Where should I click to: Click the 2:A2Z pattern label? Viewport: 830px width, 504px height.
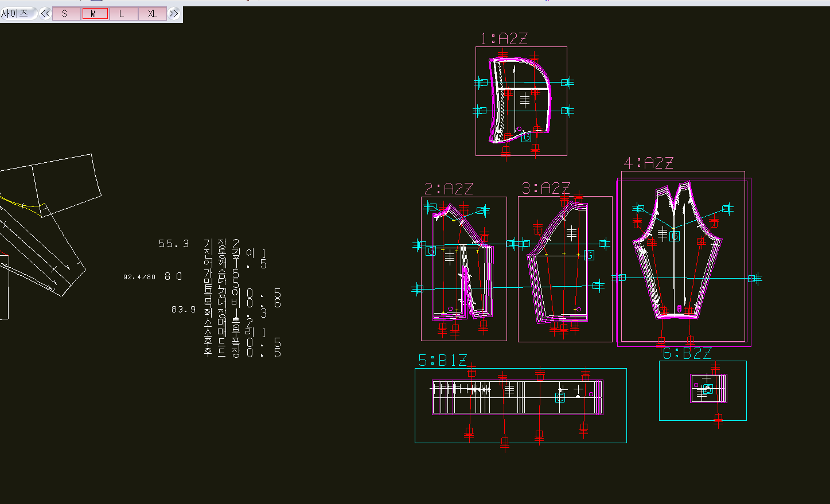pos(449,189)
